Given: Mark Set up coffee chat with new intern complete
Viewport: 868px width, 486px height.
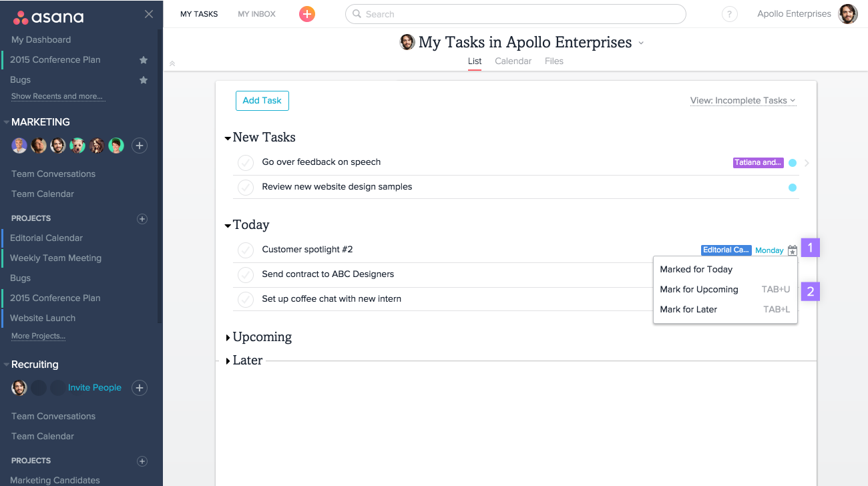Looking at the screenshot, I should [246, 299].
